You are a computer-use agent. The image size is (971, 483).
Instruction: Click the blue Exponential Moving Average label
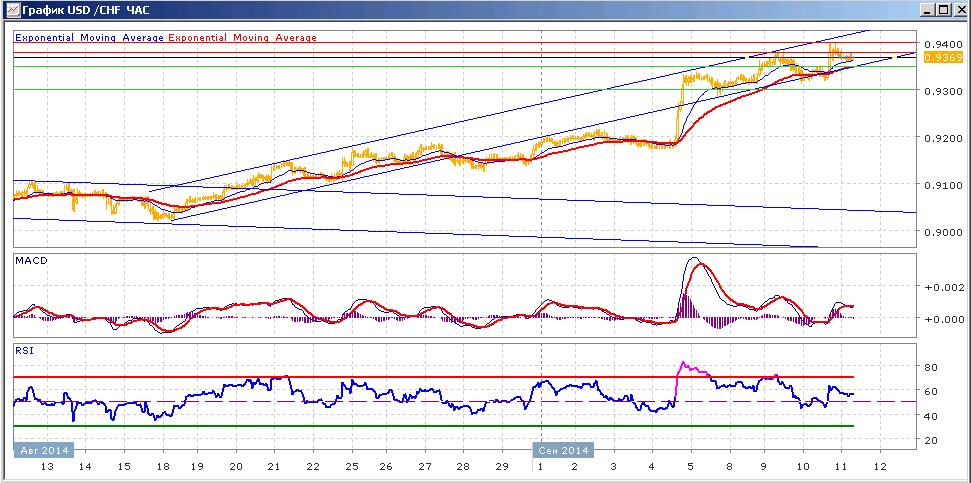pyautogui.click(x=89, y=38)
